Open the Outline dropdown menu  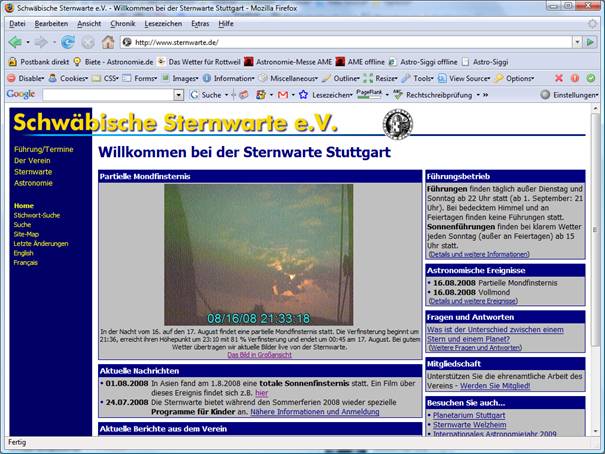[341, 78]
